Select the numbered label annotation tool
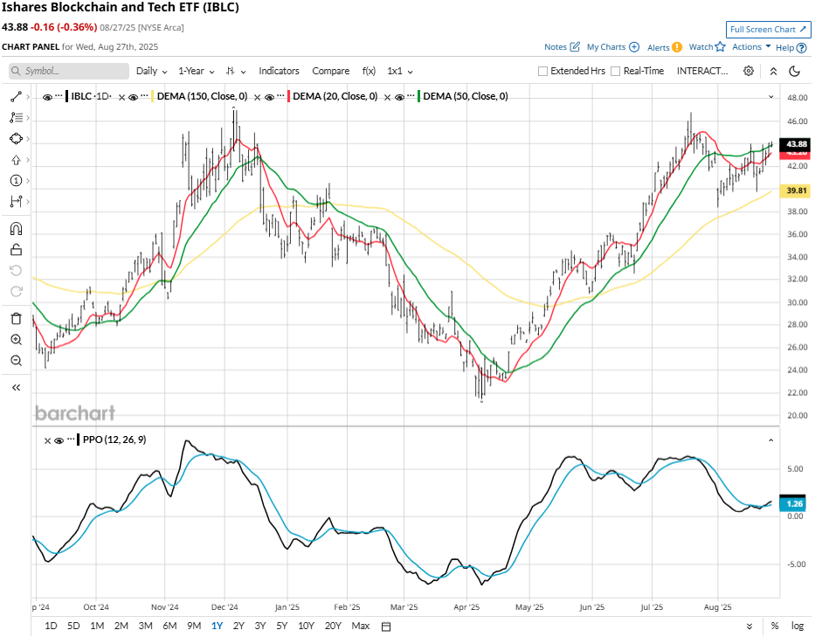Viewport: 829px width, 644px height. point(16,181)
